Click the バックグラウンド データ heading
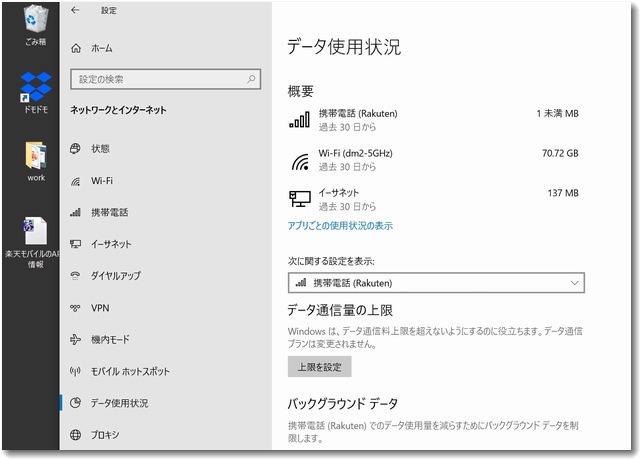 tap(342, 404)
